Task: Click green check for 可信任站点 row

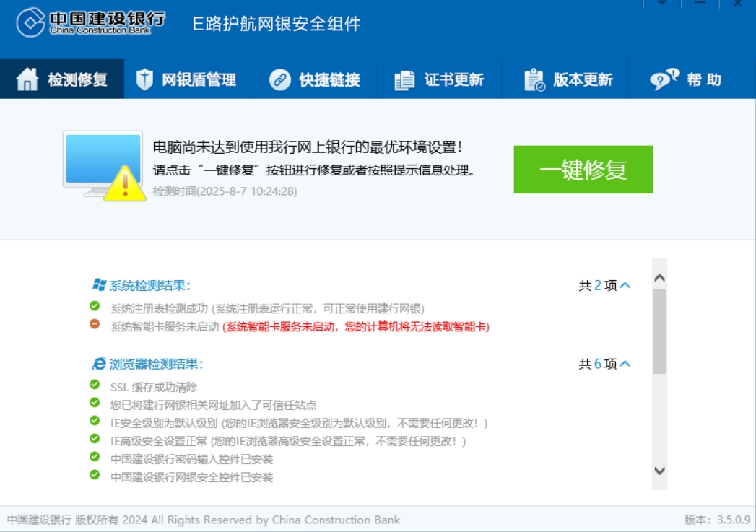Action: click(x=95, y=402)
